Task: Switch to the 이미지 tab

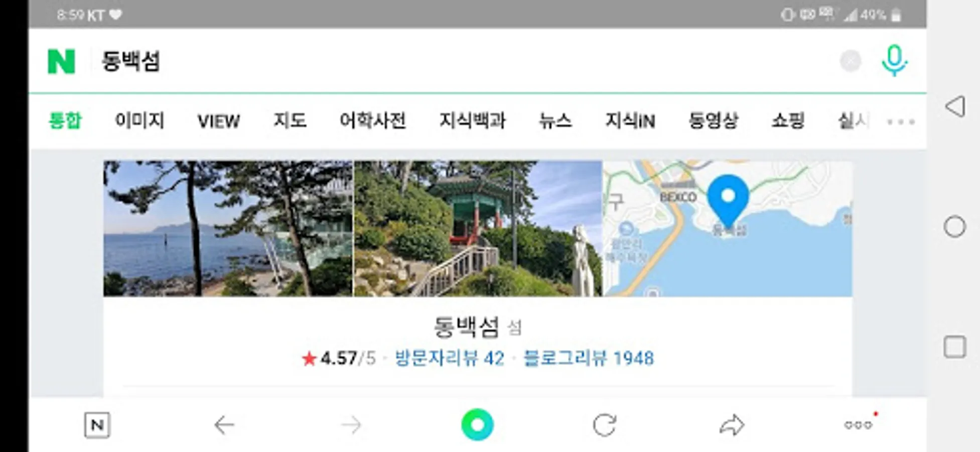Action: coord(139,121)
